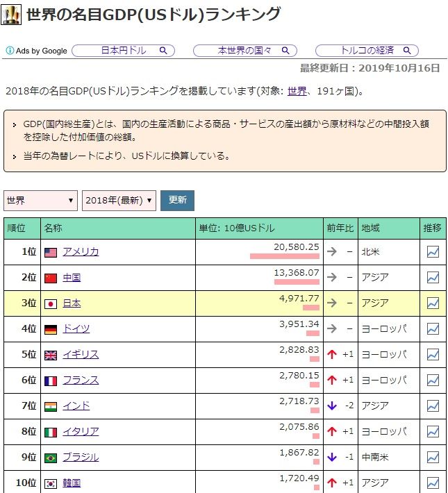View the trend chart icon for ドイツ

(x=433, y=328)
